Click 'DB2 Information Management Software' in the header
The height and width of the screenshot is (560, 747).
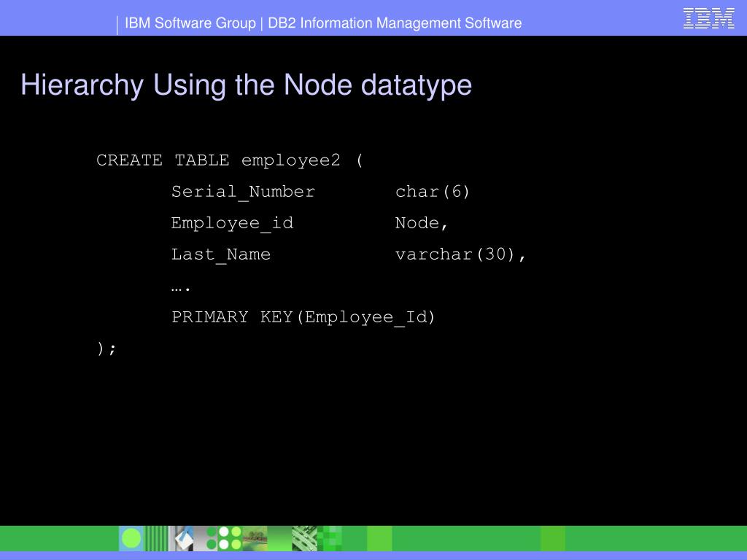395,23
